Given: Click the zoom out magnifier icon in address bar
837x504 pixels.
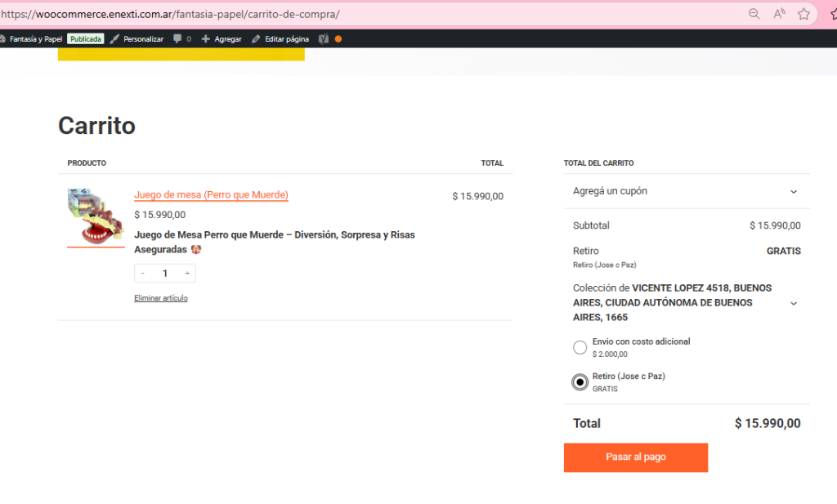Looking at the screenshot, I should (754, 14).
